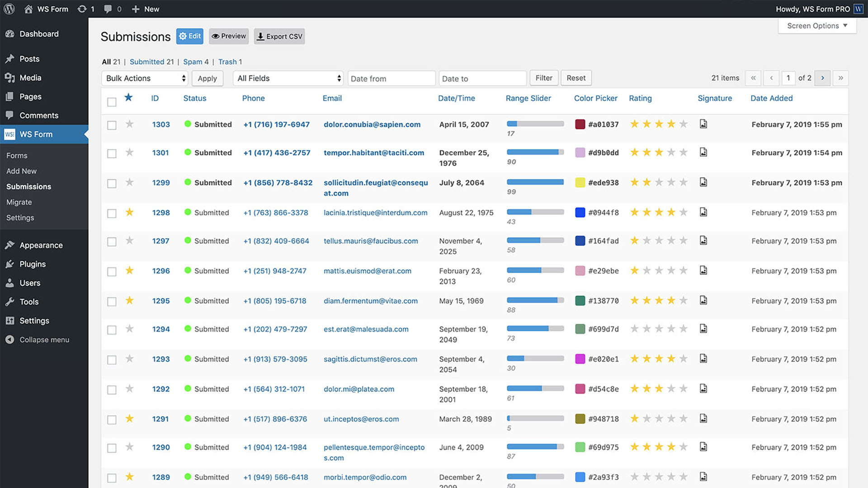
Task: Open the Bulk Actions dropdown
Action: point(145,78)
